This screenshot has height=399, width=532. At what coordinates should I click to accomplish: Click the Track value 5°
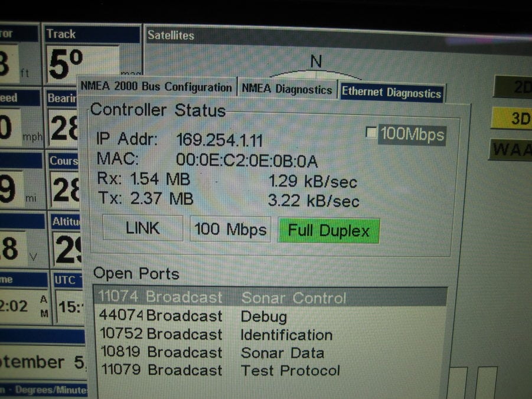tap(66, 64)
